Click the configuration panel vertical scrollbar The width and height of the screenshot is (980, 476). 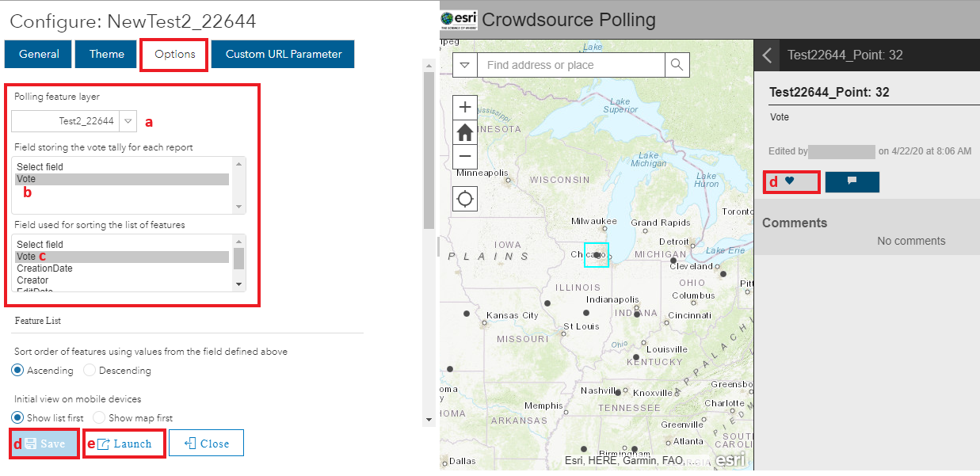point(429,150)
